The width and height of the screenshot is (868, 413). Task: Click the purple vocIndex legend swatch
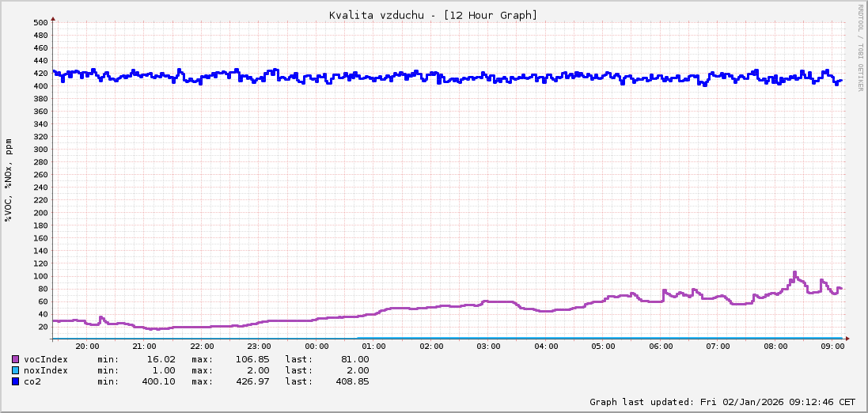16,359
